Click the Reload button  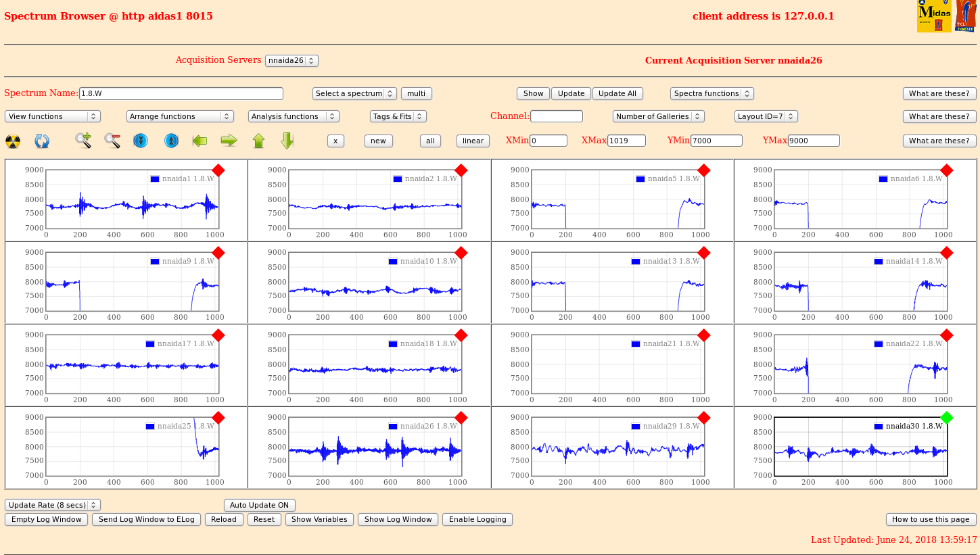click(224, 519)
